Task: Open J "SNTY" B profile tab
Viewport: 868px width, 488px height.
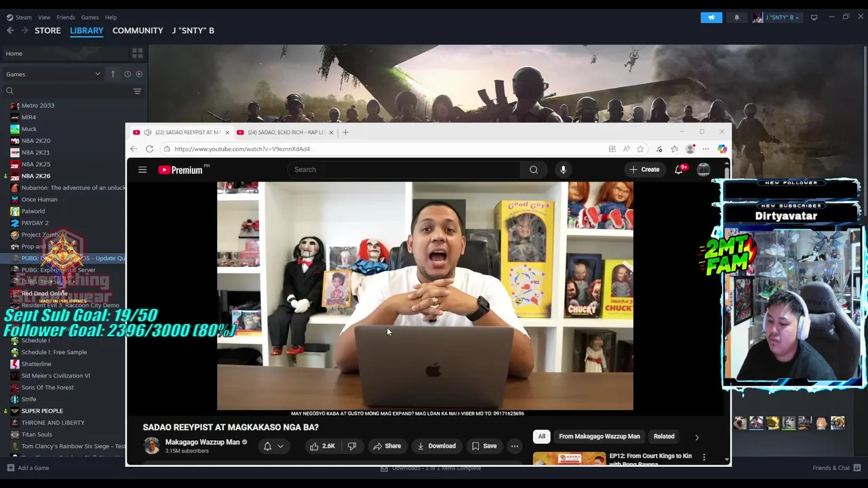Action: tap(193, 30)
